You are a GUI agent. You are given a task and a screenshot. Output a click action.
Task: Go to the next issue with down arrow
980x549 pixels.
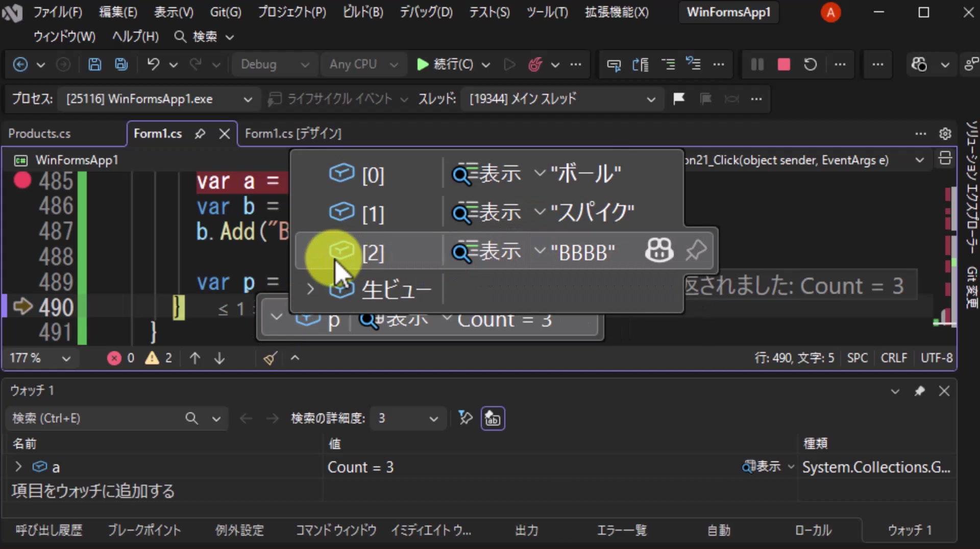click(x=219, y=358)
